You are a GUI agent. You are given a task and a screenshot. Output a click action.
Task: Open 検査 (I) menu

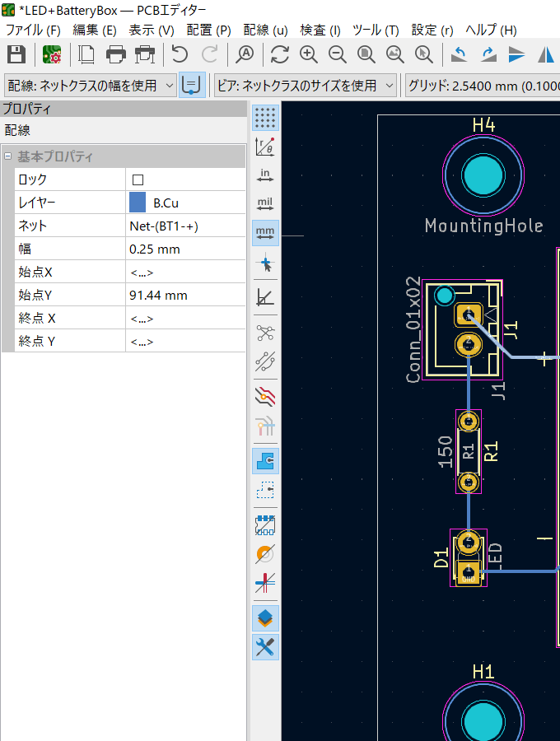pyautogui.click(x=320, y=30)
